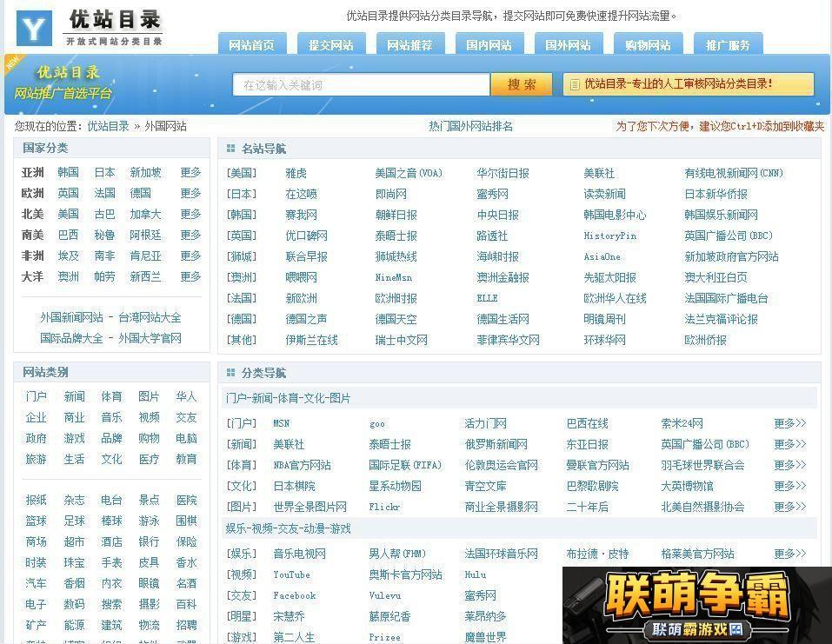The width and height of the screenshot is (832, 644).
Task: Click the orange 搜索 button
Action: coord(522,85)
